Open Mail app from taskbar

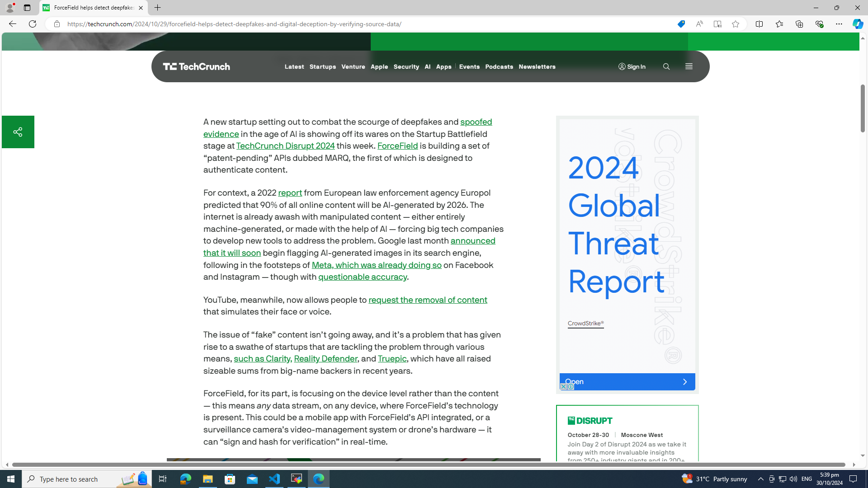[x=252, y=479]
